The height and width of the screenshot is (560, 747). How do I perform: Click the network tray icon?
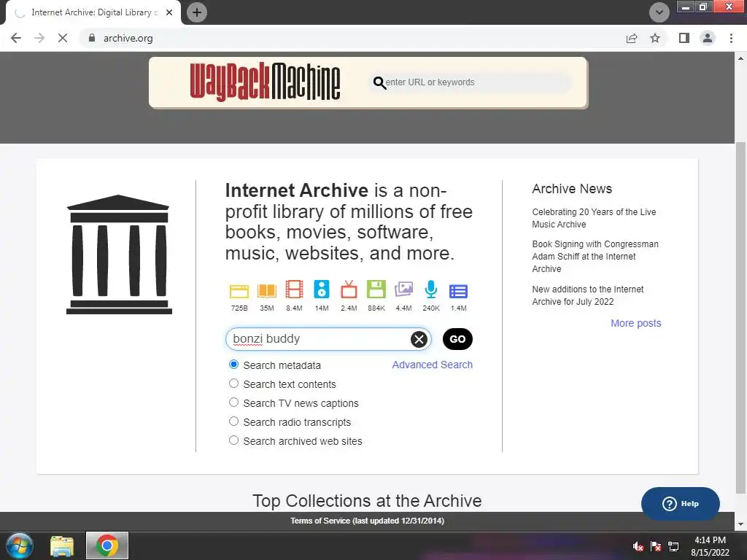pos(673,546)
